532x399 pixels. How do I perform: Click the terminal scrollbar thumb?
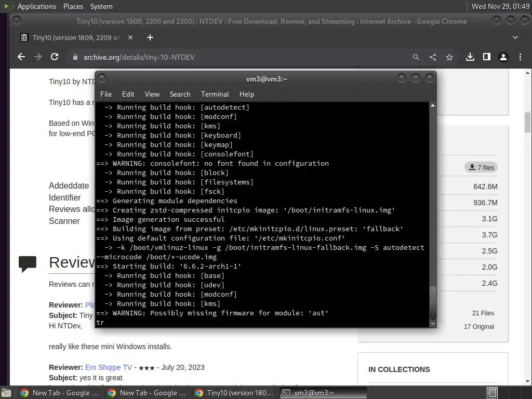433,302
